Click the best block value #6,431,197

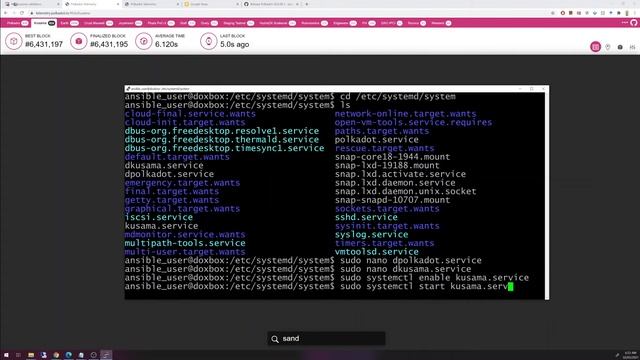[x=44, y=44]
